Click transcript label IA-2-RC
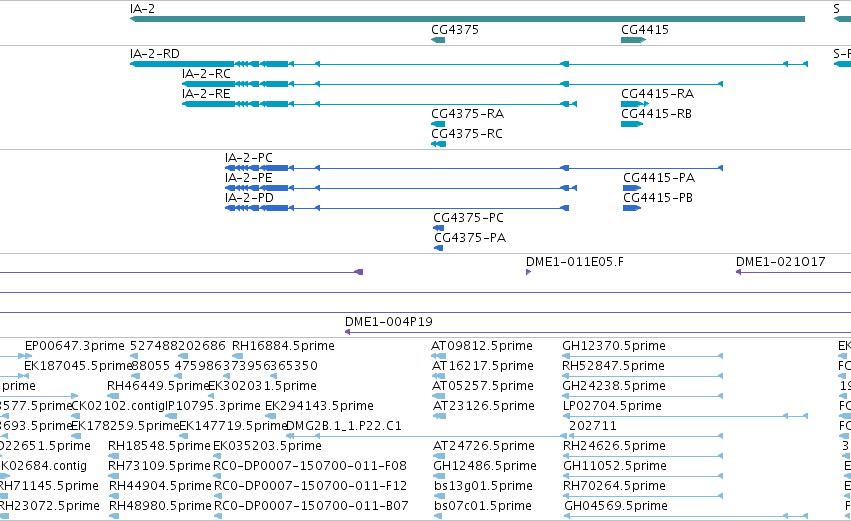 click(206, 74)
